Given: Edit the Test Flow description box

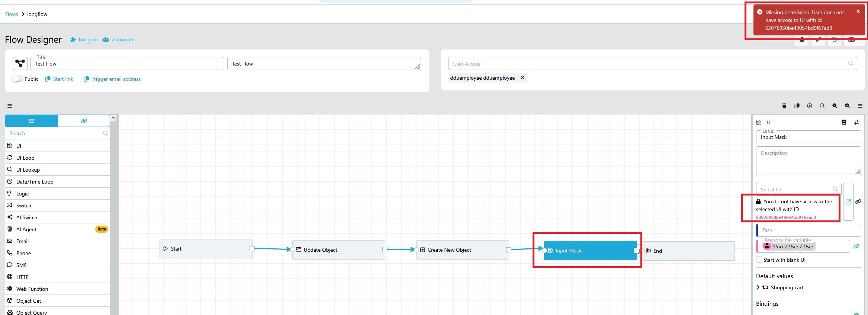Looking at the screenshot, I should pyautogui.click(x=324, y=64).
